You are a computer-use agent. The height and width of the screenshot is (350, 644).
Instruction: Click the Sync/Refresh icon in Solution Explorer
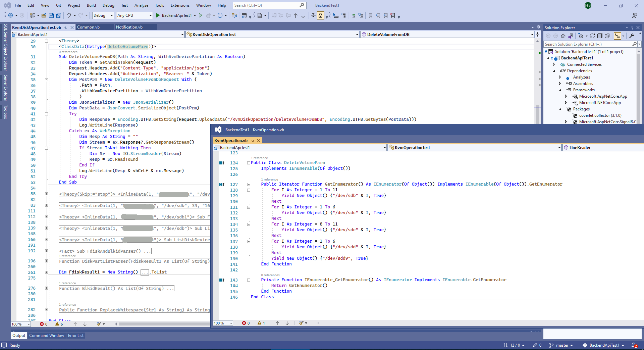coord(592,36)
